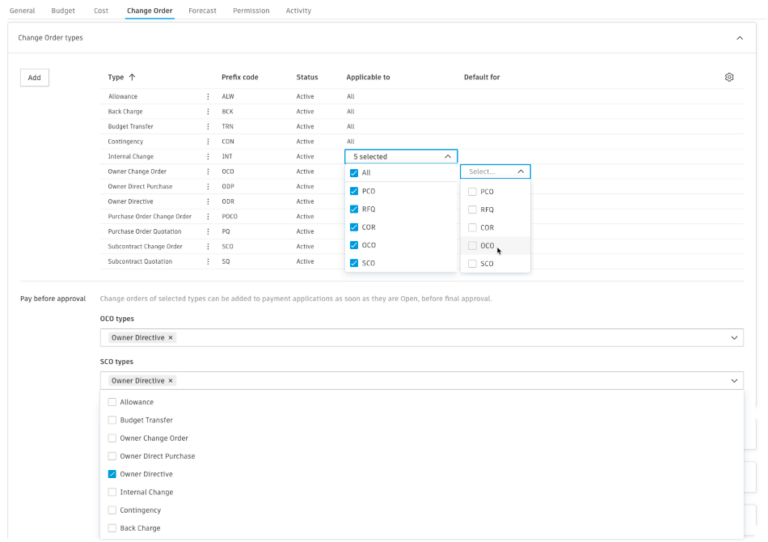Click Active status of Subcontract Quotation
This screenshot has width=768, height=542.
tap(305, 261)
